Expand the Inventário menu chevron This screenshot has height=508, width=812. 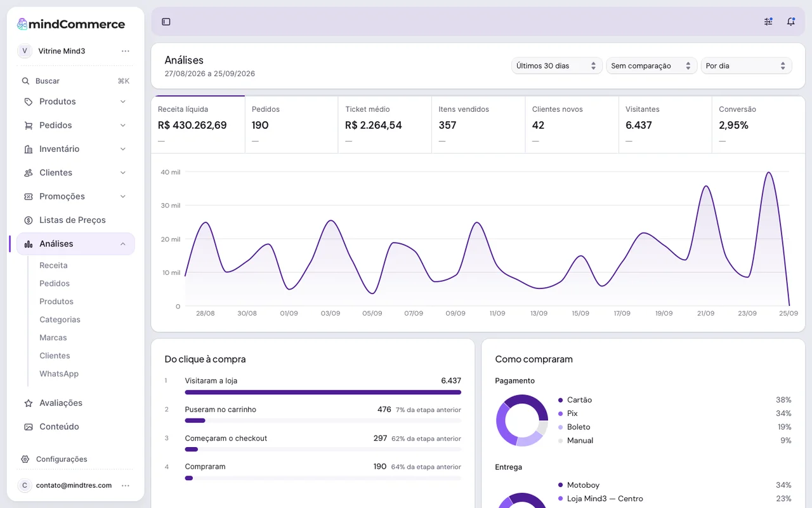[123, 149]
